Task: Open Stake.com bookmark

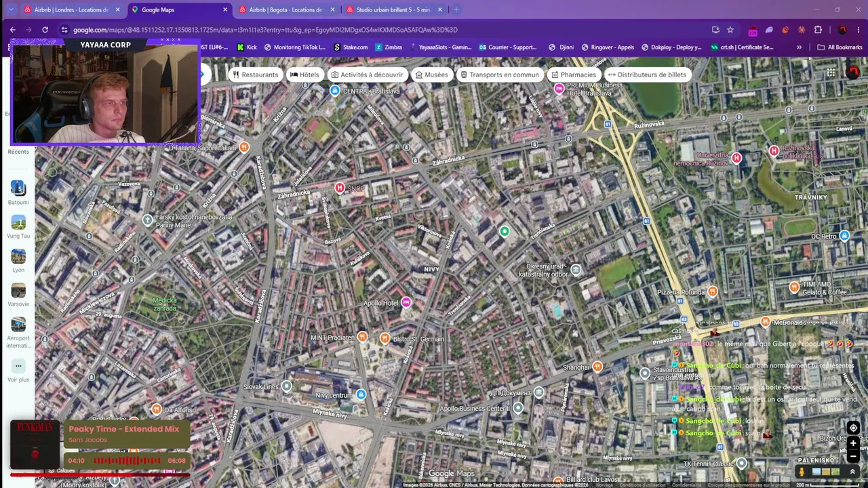Action: pos(351,47)
